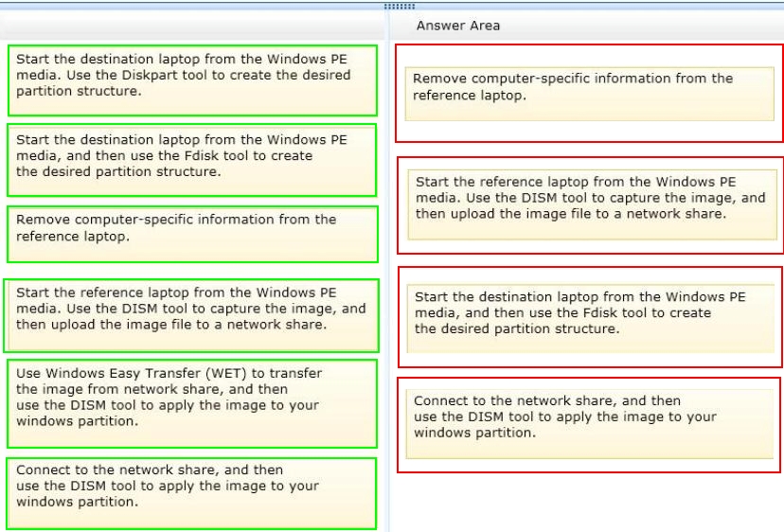
Task: Select the Fdisk partition step in source list
Action: tap(192, 161)
